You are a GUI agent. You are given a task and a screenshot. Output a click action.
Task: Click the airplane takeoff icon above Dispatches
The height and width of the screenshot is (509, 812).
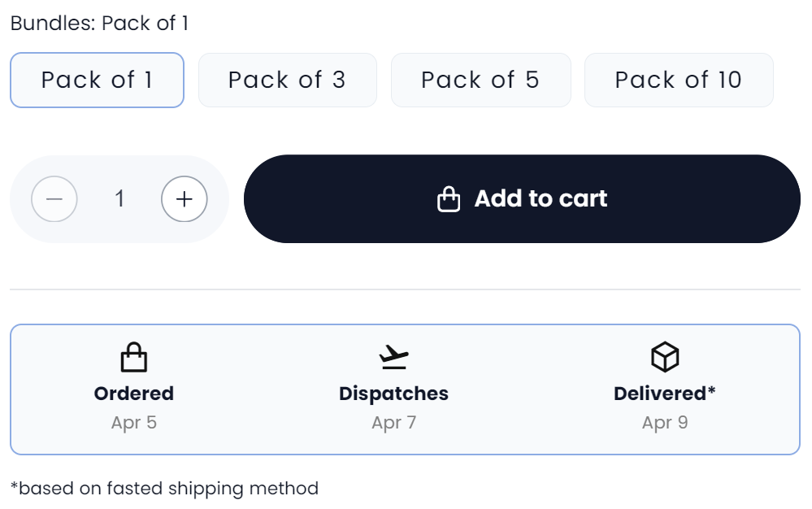(394, 357)
